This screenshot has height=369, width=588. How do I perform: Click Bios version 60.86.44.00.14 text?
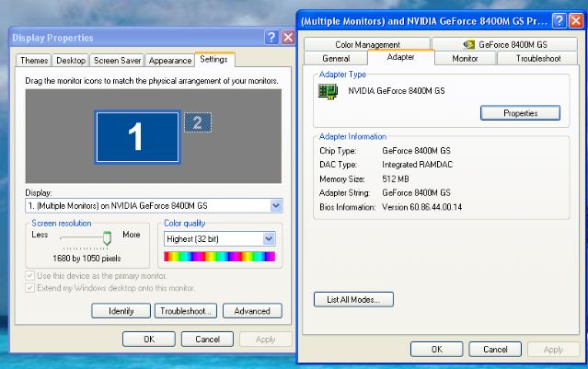tap(421, 207)
